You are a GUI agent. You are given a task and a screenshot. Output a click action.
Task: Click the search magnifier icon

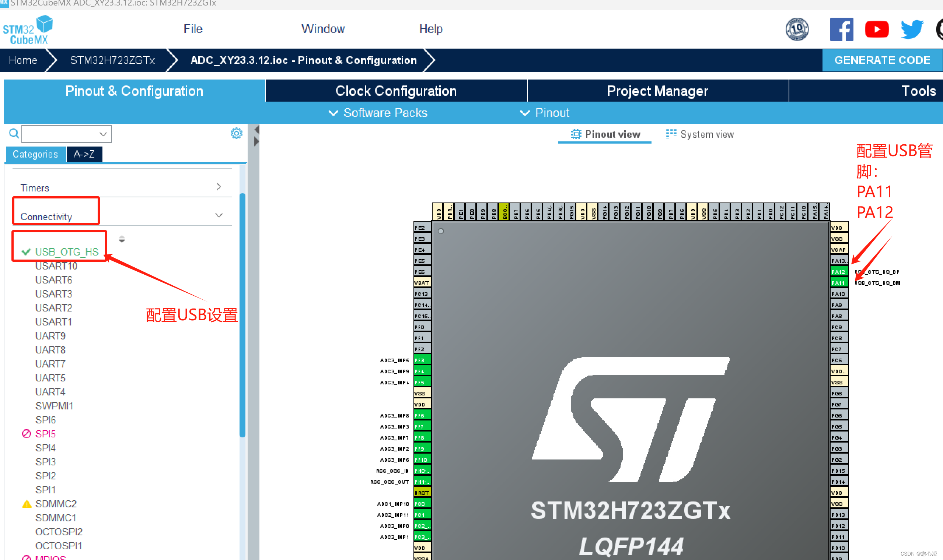tap(13, 134)
